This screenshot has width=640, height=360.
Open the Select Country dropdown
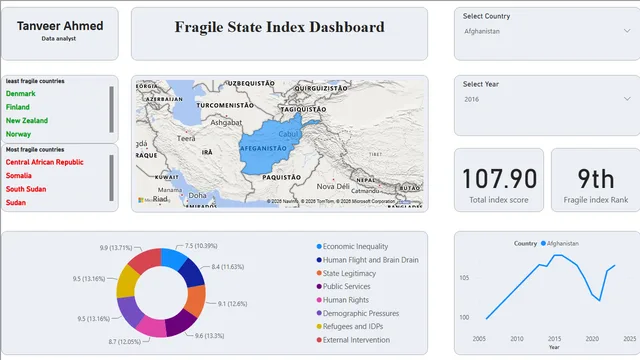pos(547,31)
